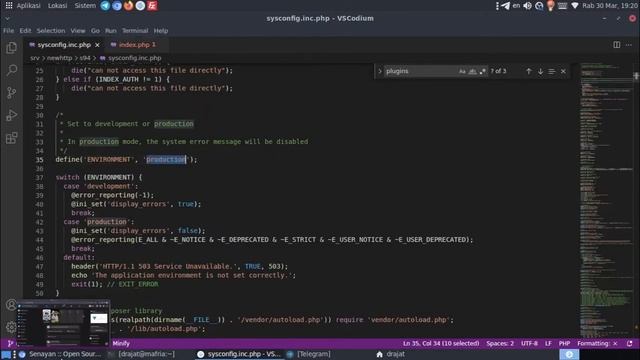This screenshot has height=360, width=640.
Task: Click notifications icon in status bar
Action: click(629, 344)
